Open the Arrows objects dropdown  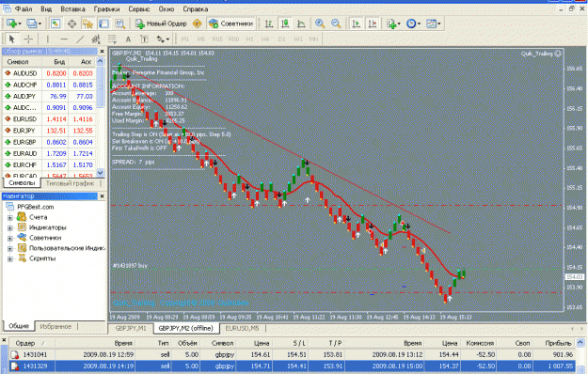[163, 39]
